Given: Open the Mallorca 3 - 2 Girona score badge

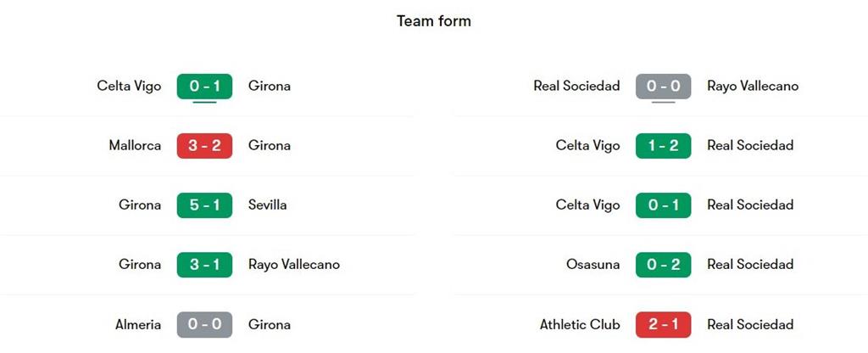Looking at the screenshot, I should (x=204, y=145).
